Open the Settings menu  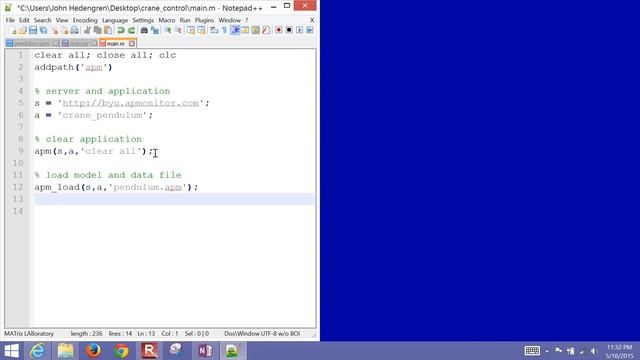tap(143, 20)
